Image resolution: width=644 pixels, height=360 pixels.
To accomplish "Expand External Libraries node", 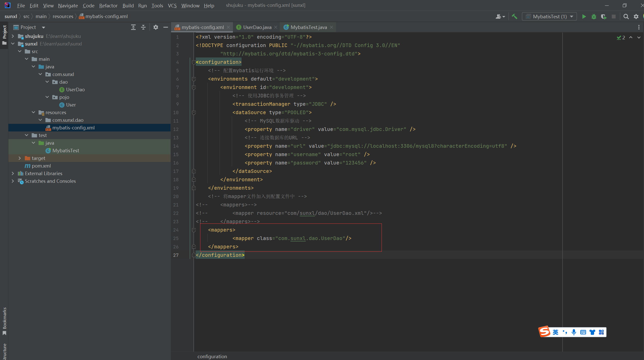I will tap(13, 173).
